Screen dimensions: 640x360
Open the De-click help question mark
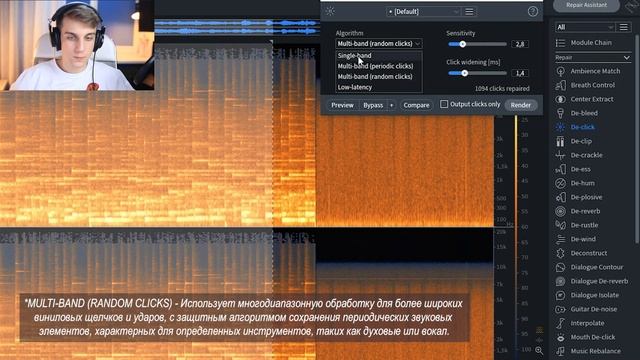(x=533, y=11)
